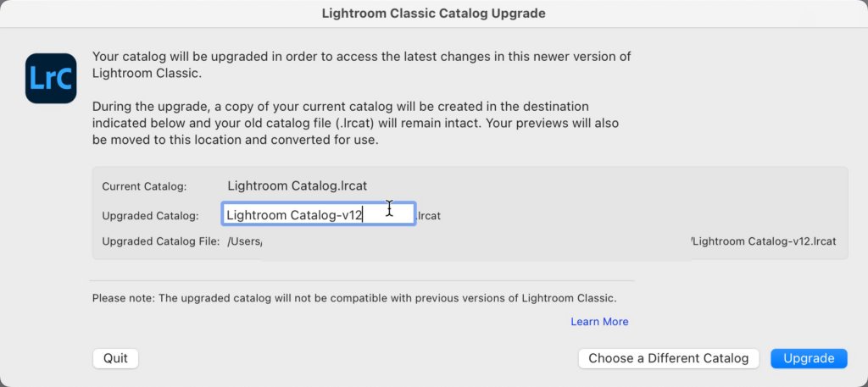Image resolution: width=868 pixels, height=387 pixels.
Task: Click the paragraph starting "Your catalog will be upgraded"
Action: (361, 65)
